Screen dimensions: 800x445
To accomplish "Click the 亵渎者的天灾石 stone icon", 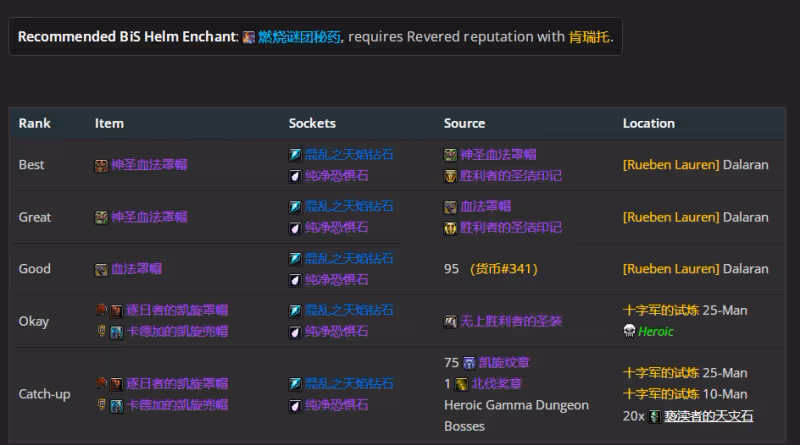I will (x=655, y=416).
